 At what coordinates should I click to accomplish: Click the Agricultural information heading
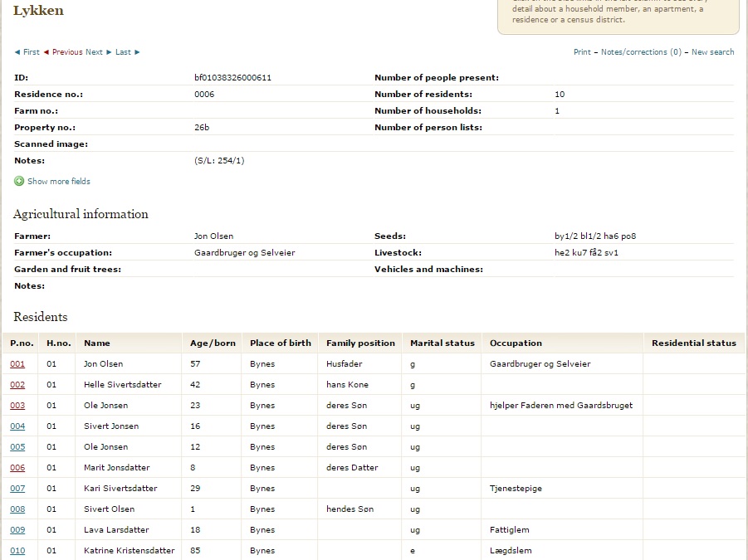(81, 214)
